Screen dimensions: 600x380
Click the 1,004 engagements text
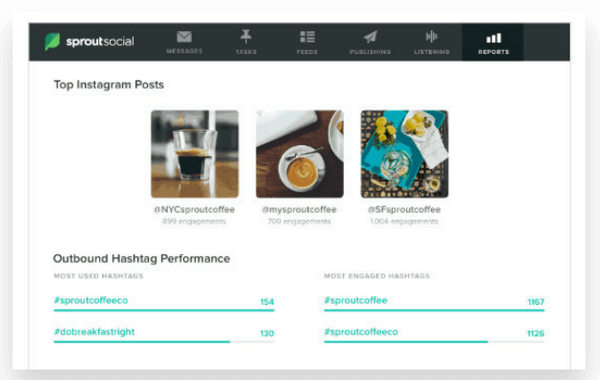click(404, 221)
